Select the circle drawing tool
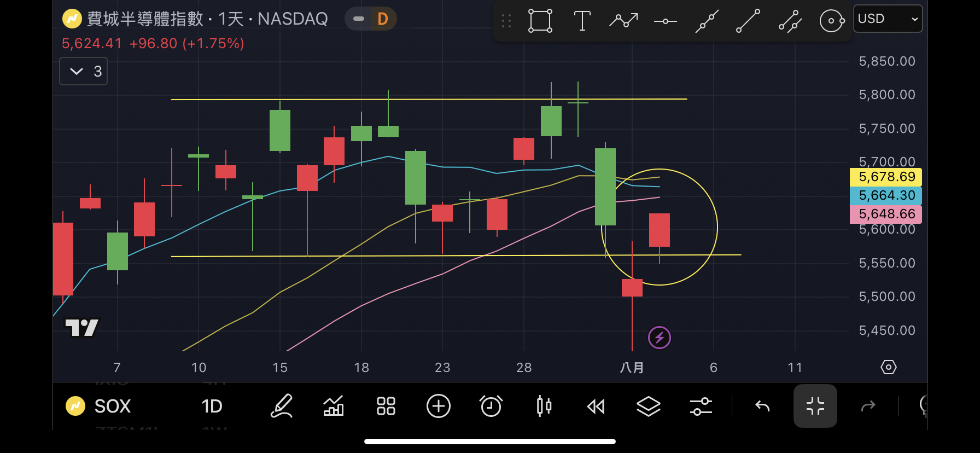Image resolution: width=980 pixels, height=453 pixels. coord(831,21)
